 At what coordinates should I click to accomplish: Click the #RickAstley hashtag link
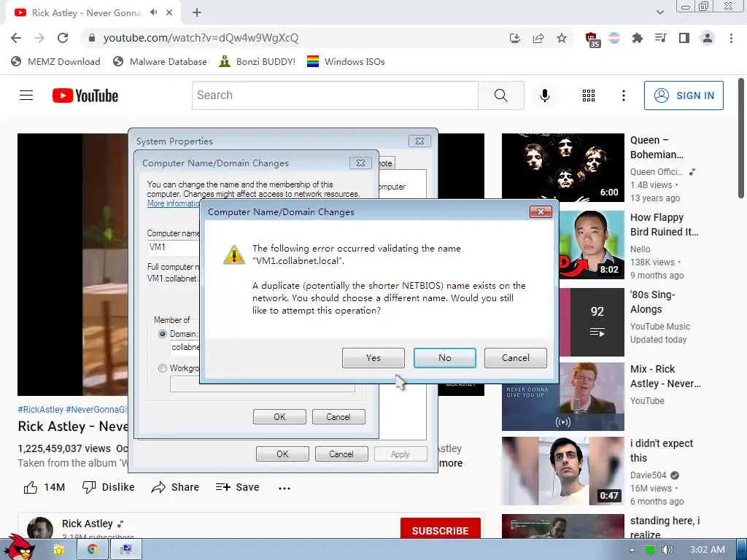pos(41,410)
